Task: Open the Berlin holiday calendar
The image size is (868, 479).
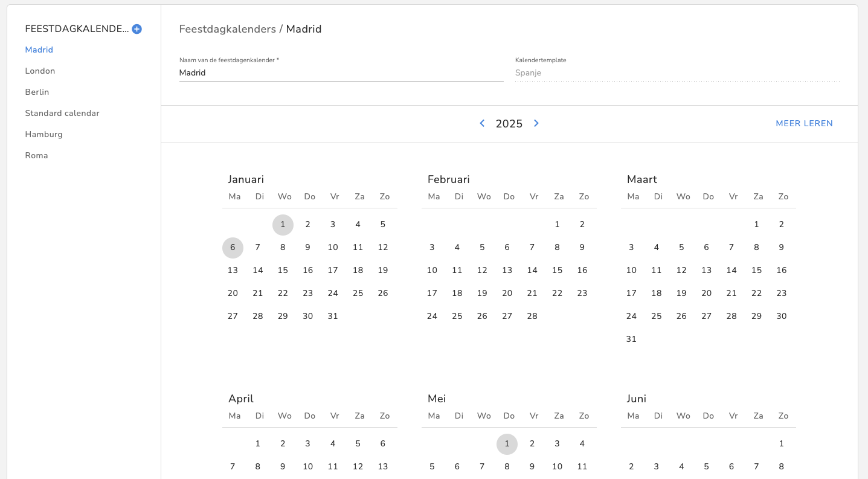Action: (37, 92)
